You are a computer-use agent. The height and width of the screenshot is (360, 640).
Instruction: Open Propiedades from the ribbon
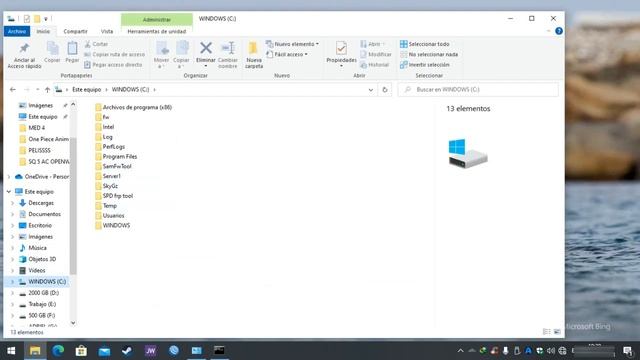coord(341,54)
